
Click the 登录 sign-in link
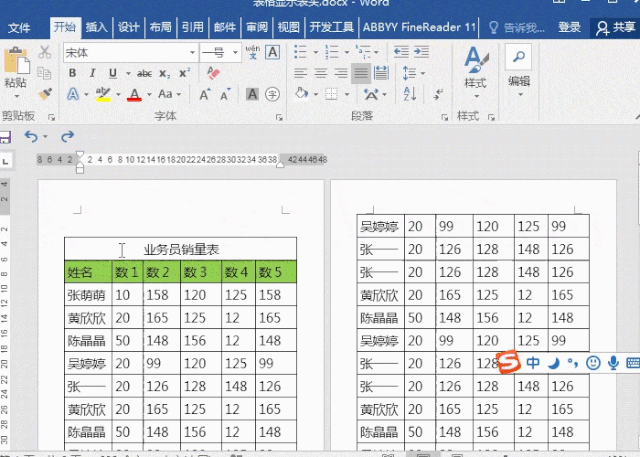point(569,27)
